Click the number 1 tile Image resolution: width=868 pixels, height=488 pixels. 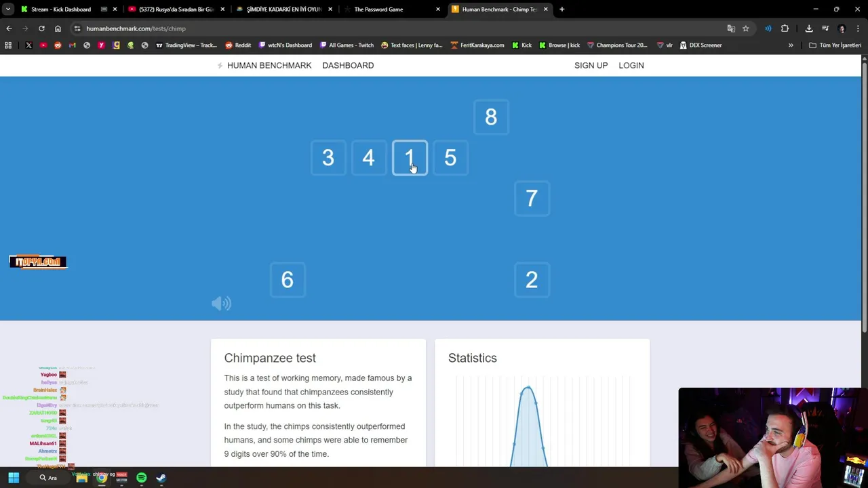click(410, 158)
